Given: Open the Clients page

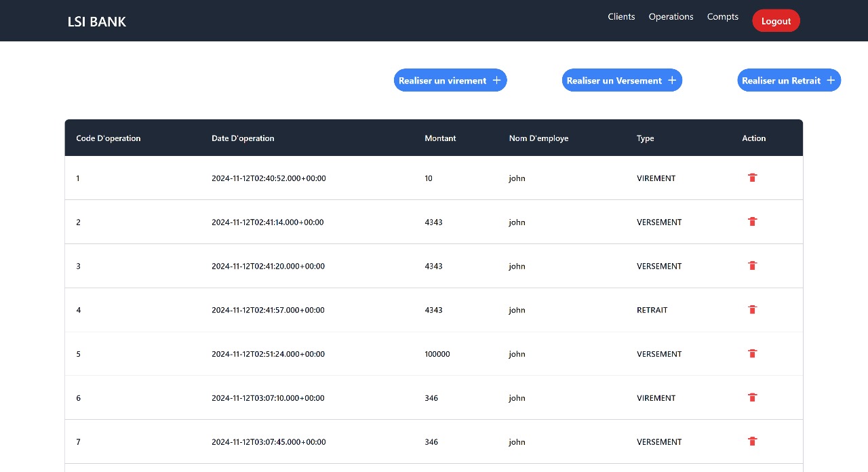Looking at the screenshot, I should click(621, 17).
